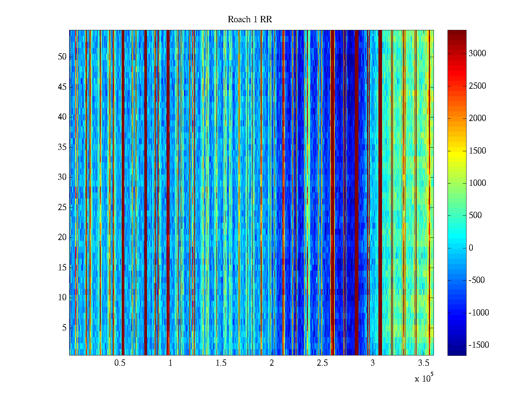This screenshot has width=532, height=399.
Task: Click the colorbar tick label '-1500'
Action: [478, 345]
